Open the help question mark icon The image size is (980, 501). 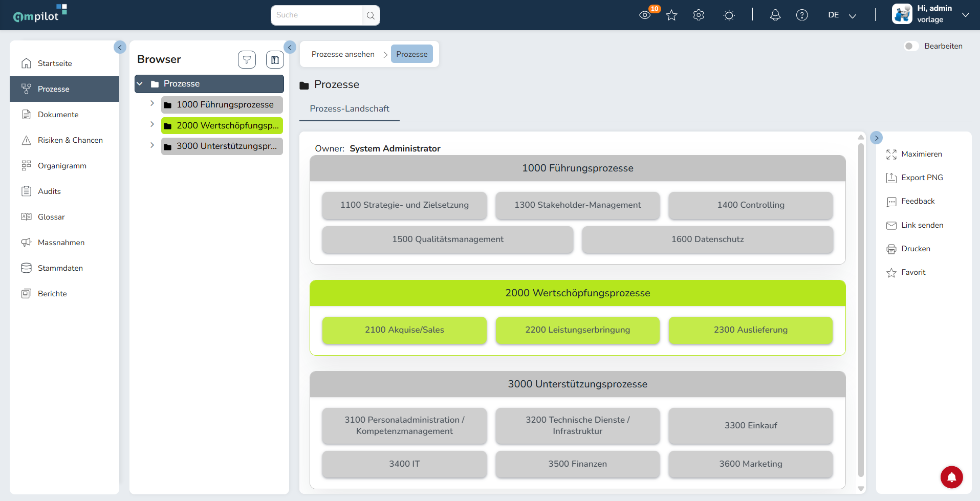(x=802, y=15)
